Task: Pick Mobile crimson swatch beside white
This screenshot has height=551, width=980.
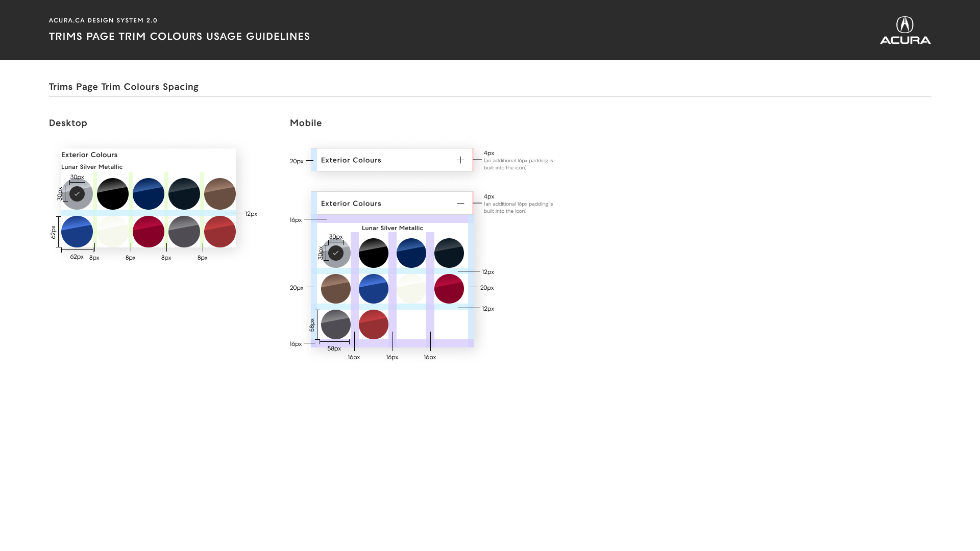Action: (x=449, y=289)
